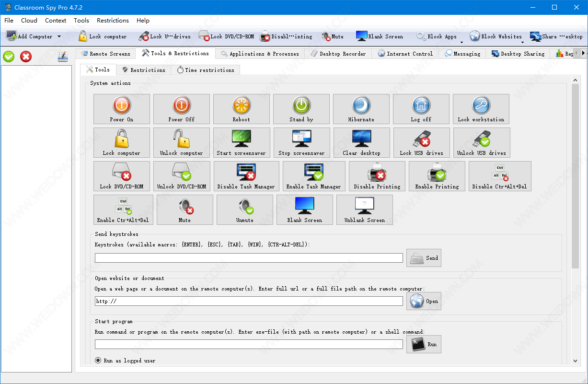Click the Hibernate action icon
The image size is (588, 384).
pos(361,109)
